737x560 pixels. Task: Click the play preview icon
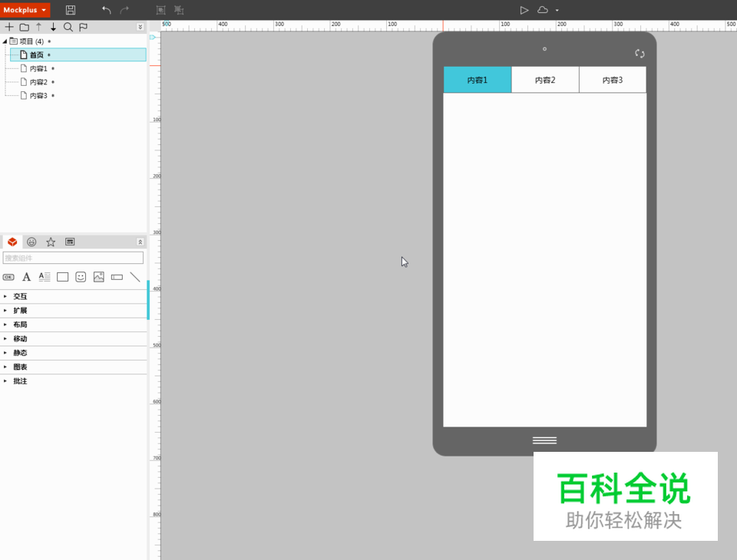pyautogui.click(x=524, y=10)
